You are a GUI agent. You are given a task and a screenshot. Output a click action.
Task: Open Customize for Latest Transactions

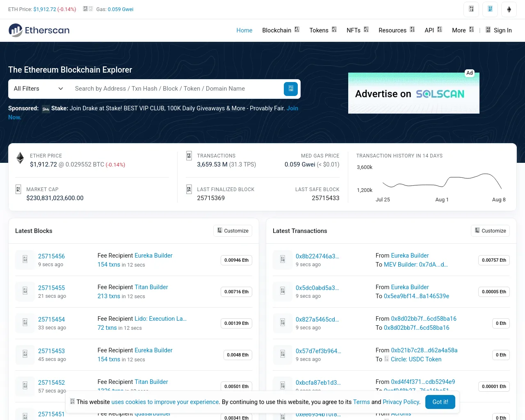pos(490,231)
